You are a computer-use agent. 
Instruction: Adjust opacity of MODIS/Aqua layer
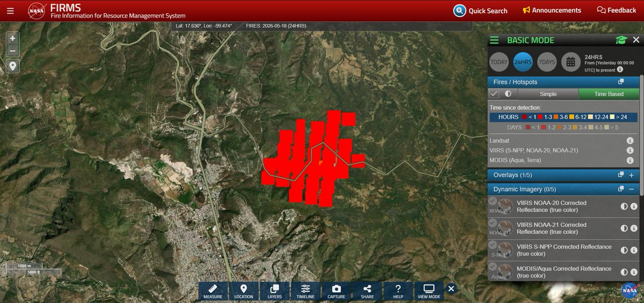[x=624, y=272]
